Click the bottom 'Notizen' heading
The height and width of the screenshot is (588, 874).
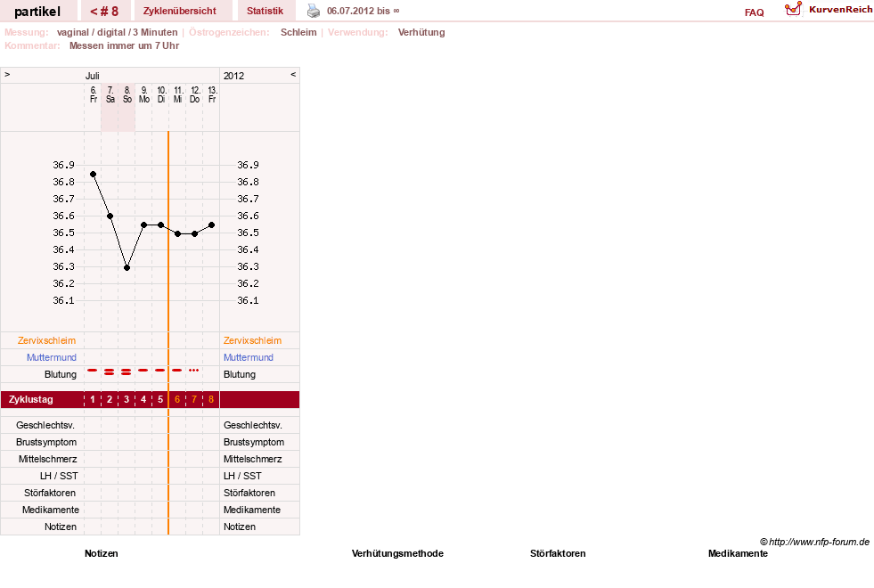point(102,553)
